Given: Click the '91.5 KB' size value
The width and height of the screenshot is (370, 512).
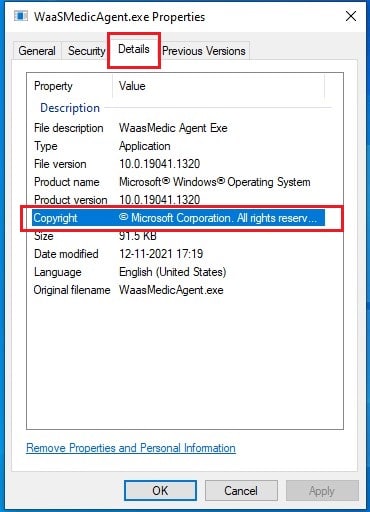Looking at the screenshot, I should pyautogui.click(x=138, y=236).
